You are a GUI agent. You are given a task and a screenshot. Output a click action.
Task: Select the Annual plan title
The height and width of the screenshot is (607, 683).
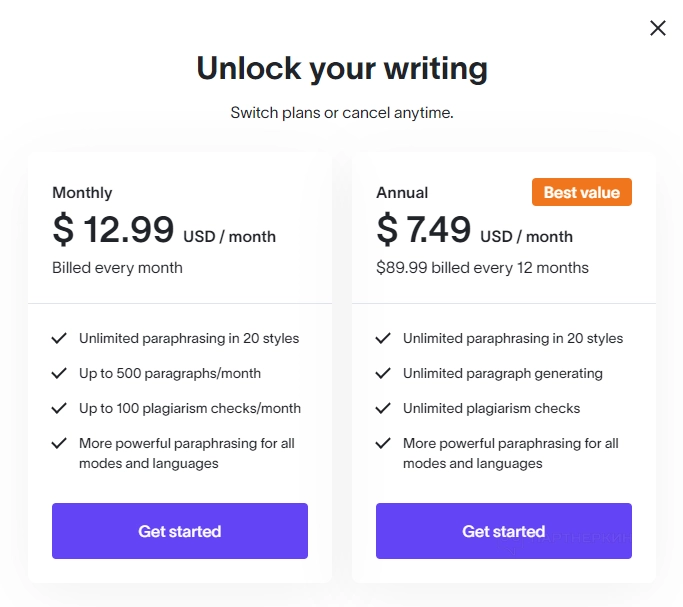point(402,193)
